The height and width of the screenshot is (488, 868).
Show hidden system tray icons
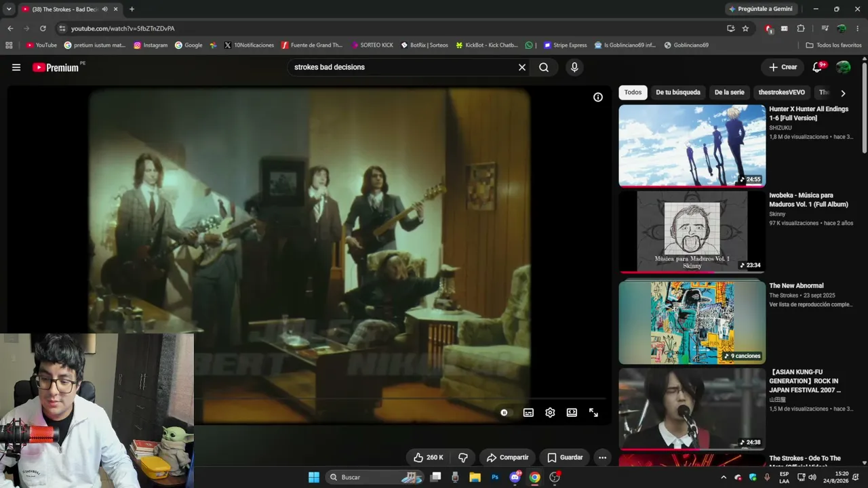(724, 477)
